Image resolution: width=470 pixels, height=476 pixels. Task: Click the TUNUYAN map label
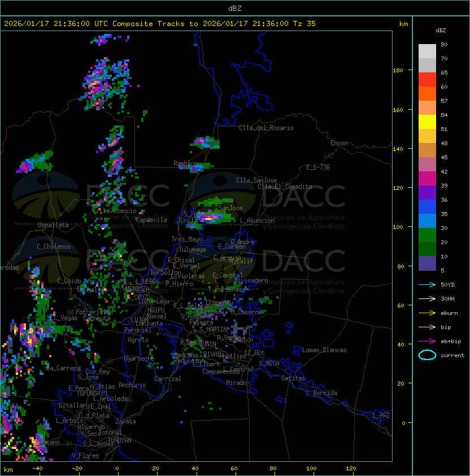120,440
